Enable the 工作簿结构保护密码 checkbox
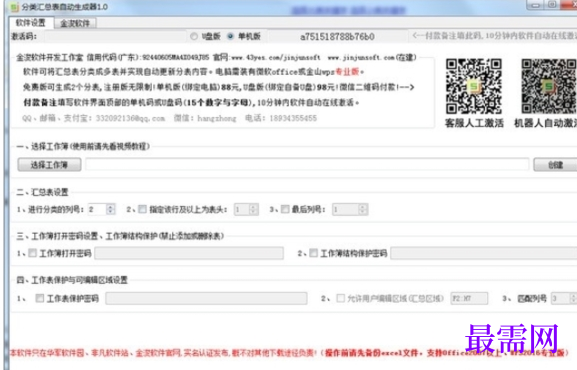 click(313, 253)
